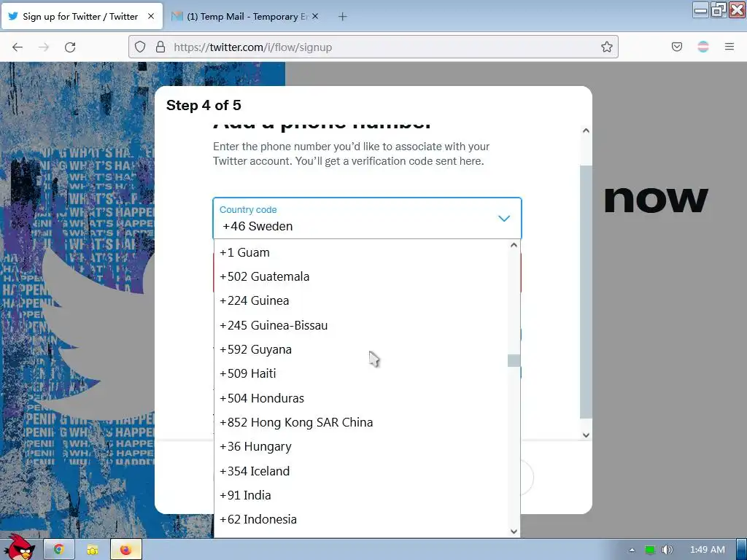Save page to Pocket
The image size is (747, 560).
click(x=677, y=47)
